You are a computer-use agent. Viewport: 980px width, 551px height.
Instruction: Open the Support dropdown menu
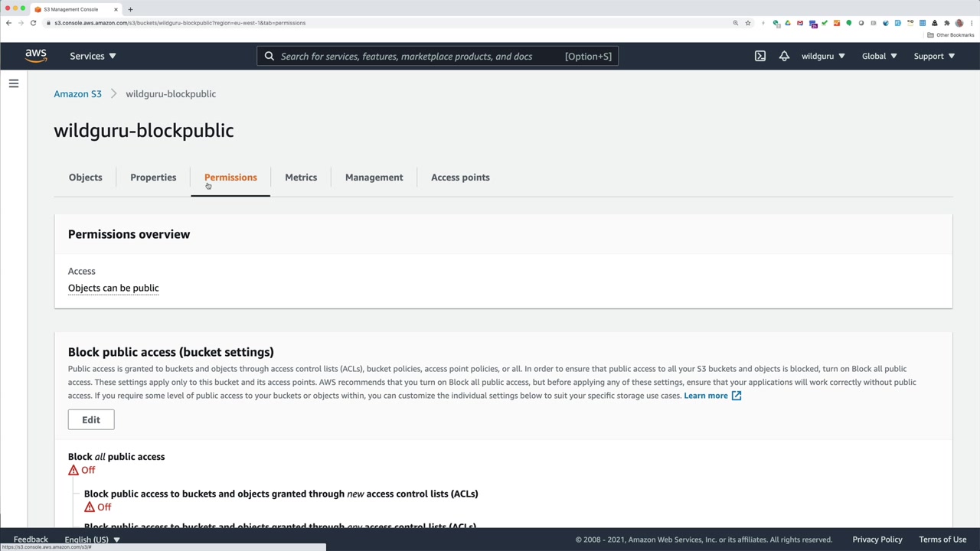coord(934,56)
